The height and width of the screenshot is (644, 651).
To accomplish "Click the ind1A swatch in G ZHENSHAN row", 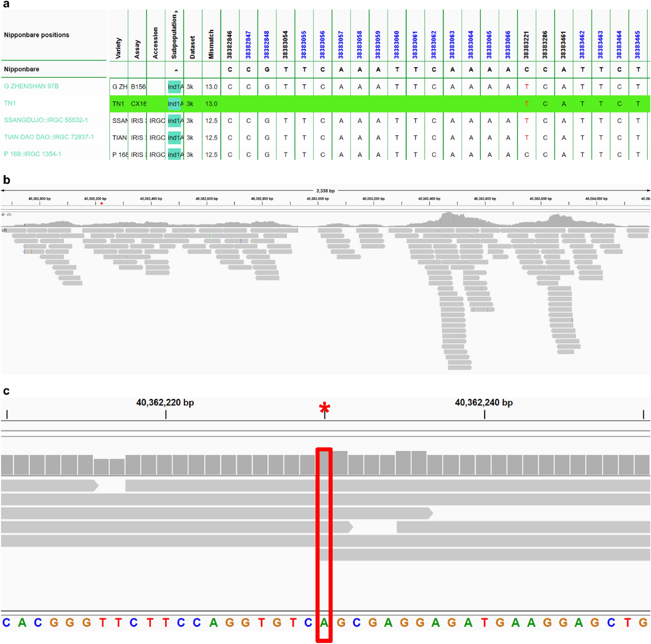I will tap(175, 87).
